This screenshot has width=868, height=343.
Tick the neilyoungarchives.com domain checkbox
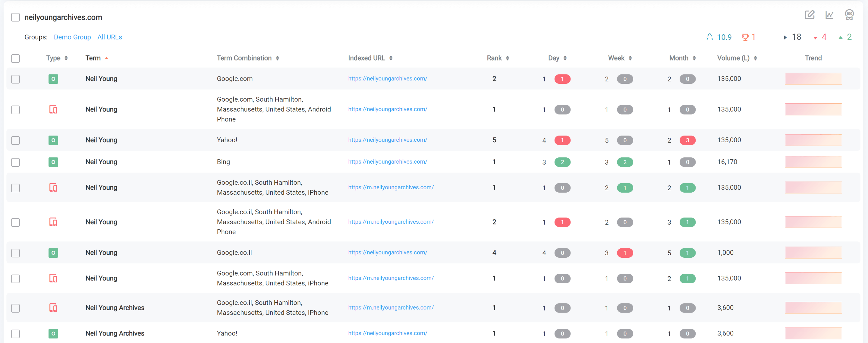click(x=15, y=17)
